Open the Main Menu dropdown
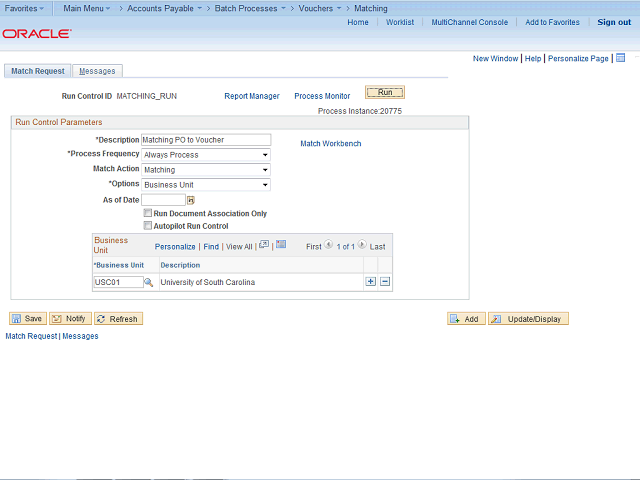The height and width of the screenshot is (480, 640). coord(87,8)
